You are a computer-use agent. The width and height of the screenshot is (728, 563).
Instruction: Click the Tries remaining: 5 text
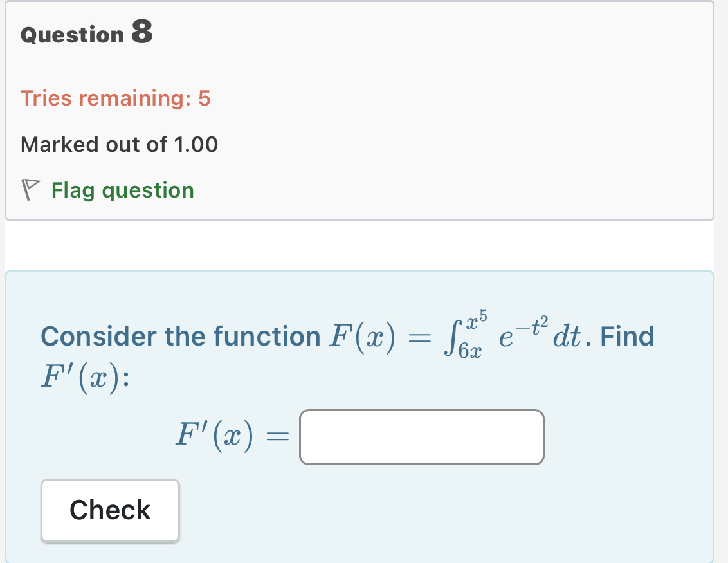point(116,98)
